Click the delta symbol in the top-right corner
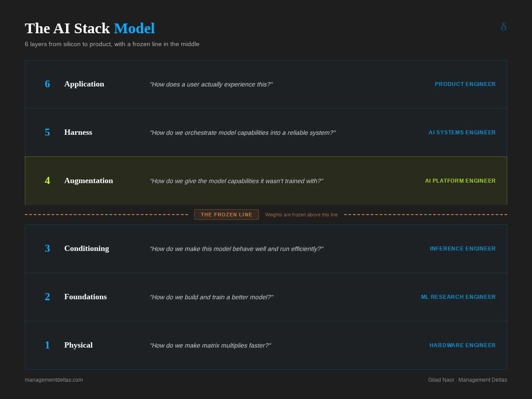The width and height of the screenshot is (532, 399). point(503,27)
